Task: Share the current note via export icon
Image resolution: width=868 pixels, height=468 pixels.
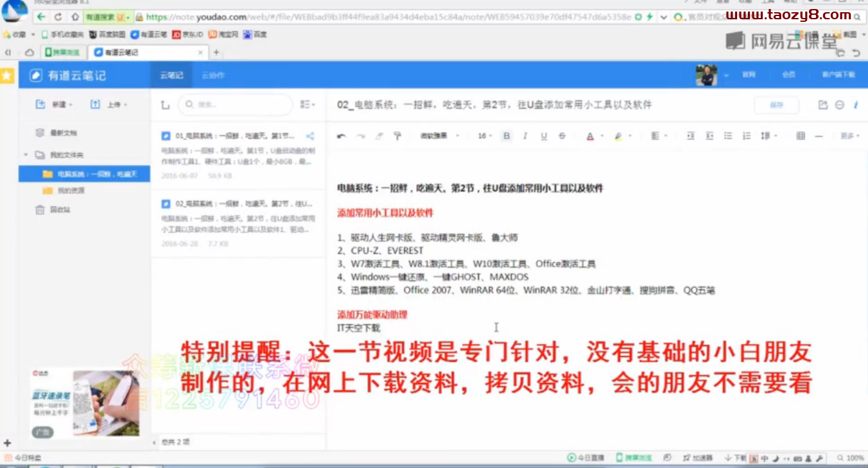Action: click(x=823, y=105)
